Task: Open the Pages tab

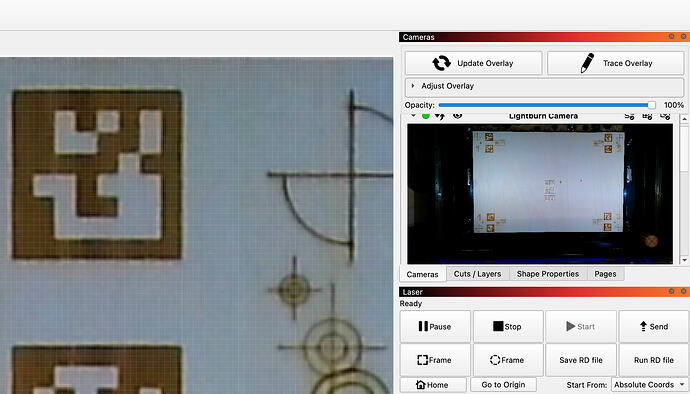Action: [x=606, y=274]
